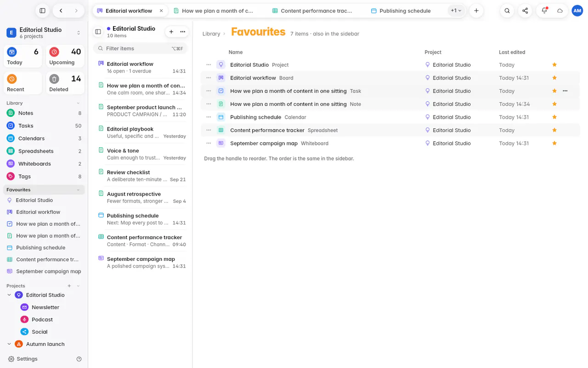Screen dimensions: 588x368
Task: Unstar September campaign map favourite
Action: [x=554, y=143]
